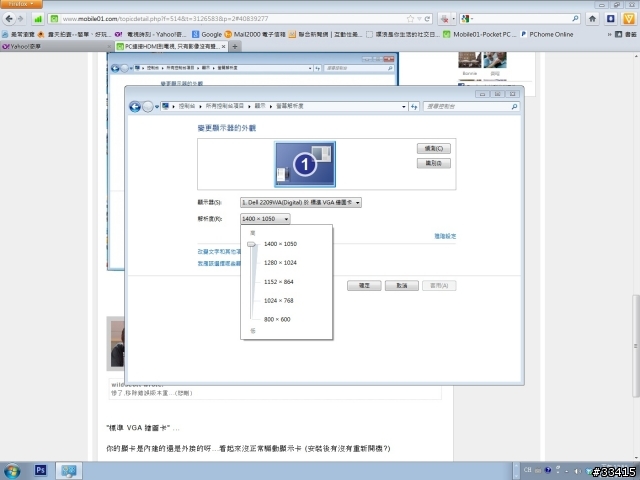This screenshot has height=480, width=640.
Task: Open the orange Firefox menu button
Action: tap(21, 4)
